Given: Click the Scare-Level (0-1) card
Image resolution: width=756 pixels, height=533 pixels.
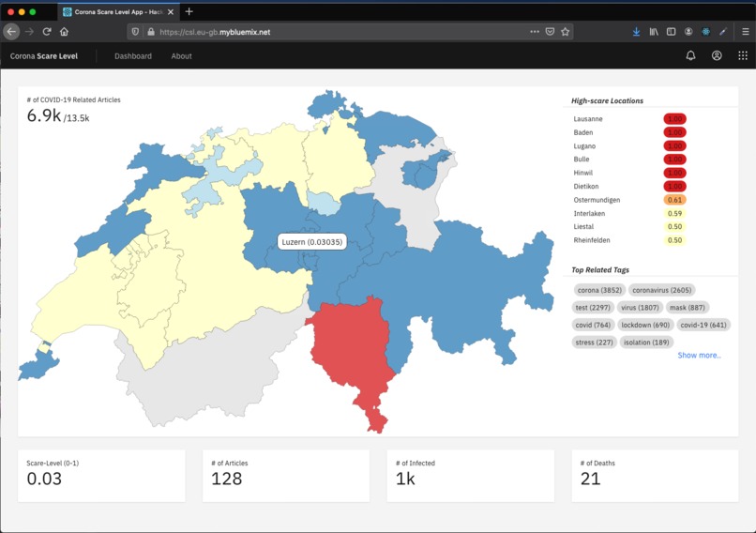Looking at the screenshot, I should coord(101,476).
